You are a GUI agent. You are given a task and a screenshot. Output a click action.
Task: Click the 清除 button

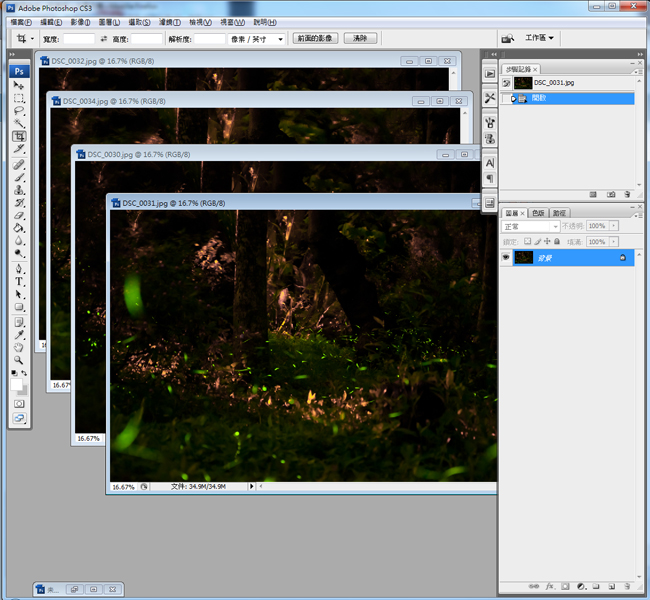[360, 38]
